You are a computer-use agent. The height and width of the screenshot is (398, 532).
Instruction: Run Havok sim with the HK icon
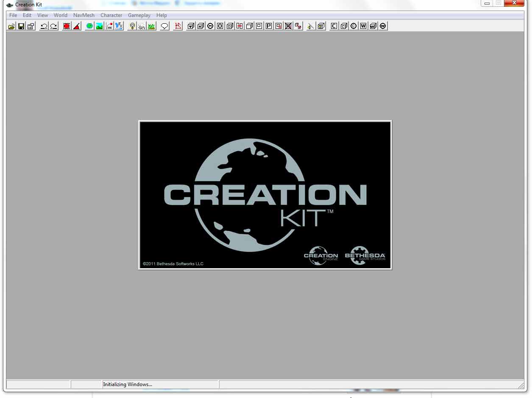pos(109,26)
